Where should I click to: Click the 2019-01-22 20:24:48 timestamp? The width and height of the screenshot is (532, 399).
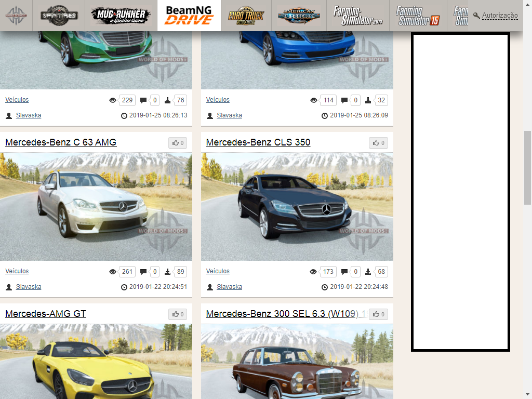(x=359, y=287)
